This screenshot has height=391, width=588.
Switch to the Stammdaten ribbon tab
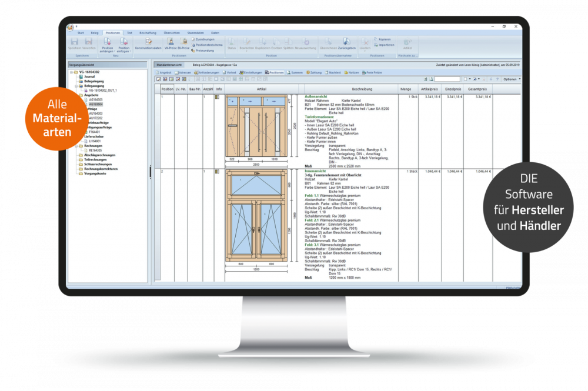click(195, 33)
